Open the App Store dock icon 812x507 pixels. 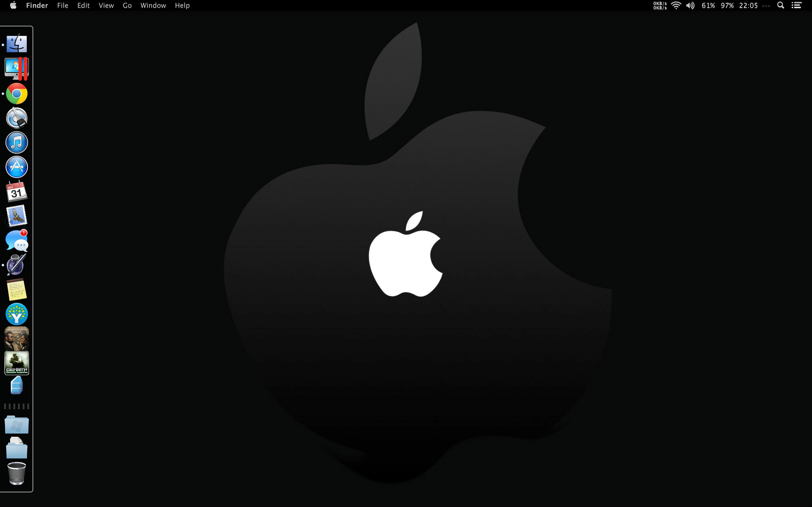(16, 167)
